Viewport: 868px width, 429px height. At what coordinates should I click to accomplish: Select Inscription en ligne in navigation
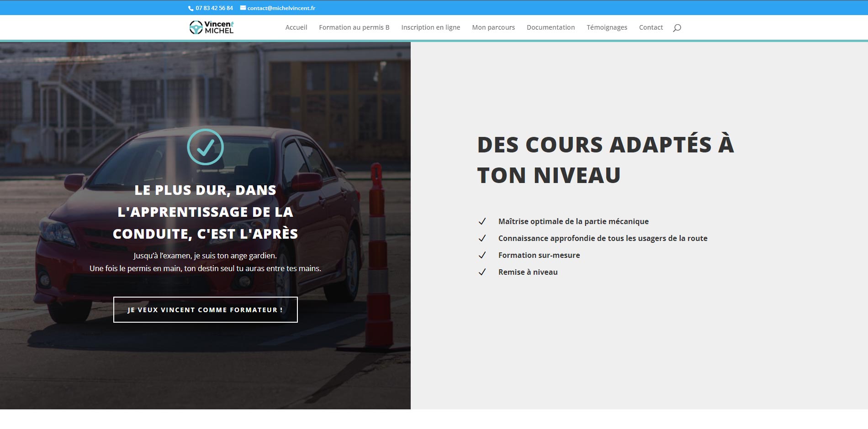(430, 27)
